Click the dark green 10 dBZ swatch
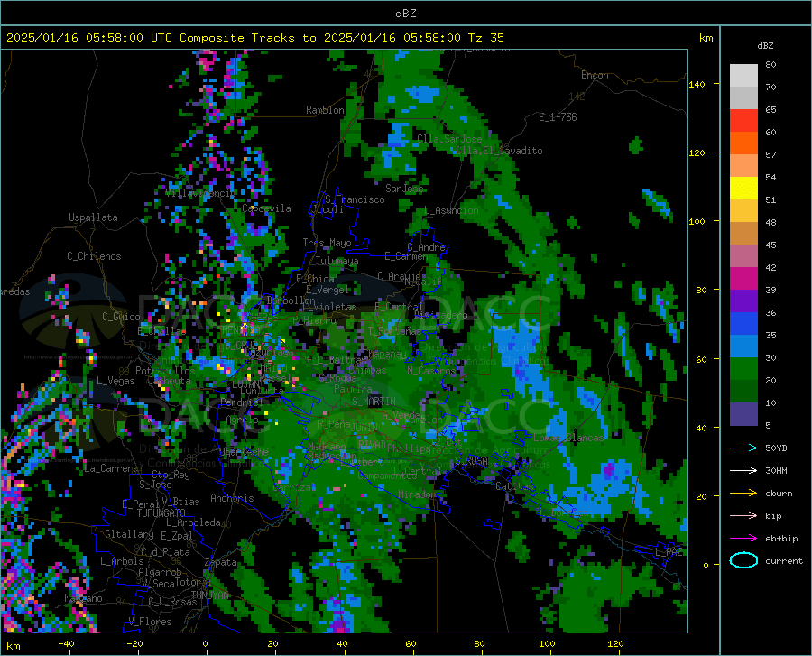Image resolution: width=812 pixels, height=656 pixels. point(743,392)
